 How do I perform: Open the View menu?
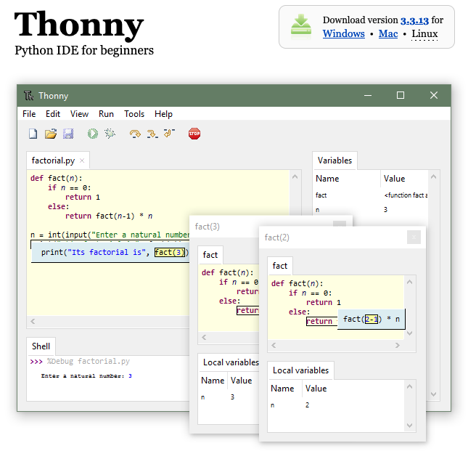[79, 114]
